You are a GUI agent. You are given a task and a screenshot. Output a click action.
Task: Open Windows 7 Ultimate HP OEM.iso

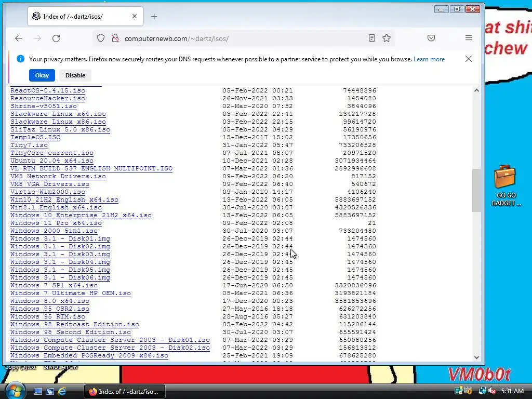(71, 294)
